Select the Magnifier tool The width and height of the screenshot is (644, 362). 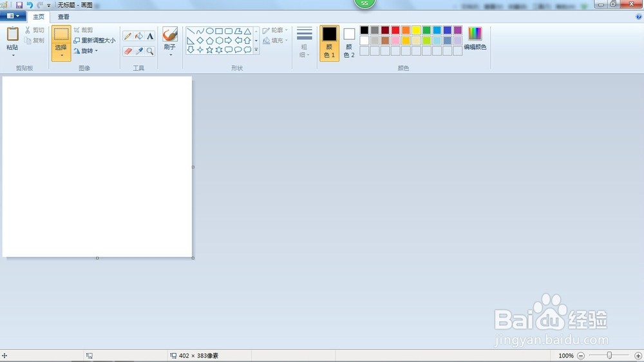click(x=150, y=52)
